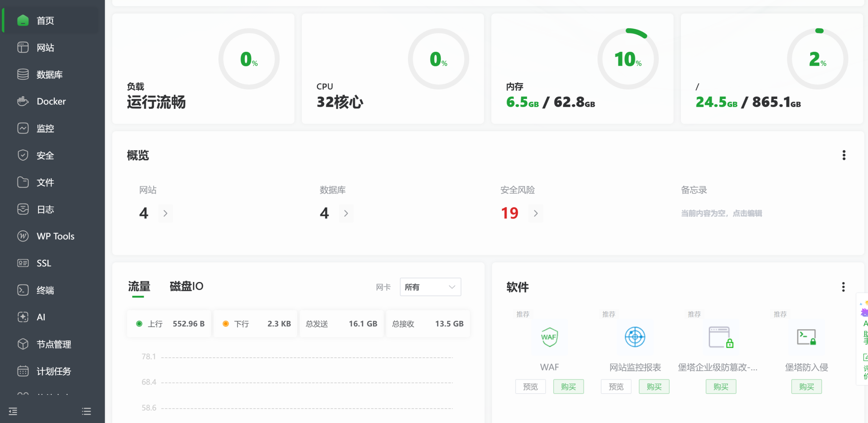Click the red 19 security risk number
The image size is (868, 423).
pyautogui.click(x=510, y=213)
